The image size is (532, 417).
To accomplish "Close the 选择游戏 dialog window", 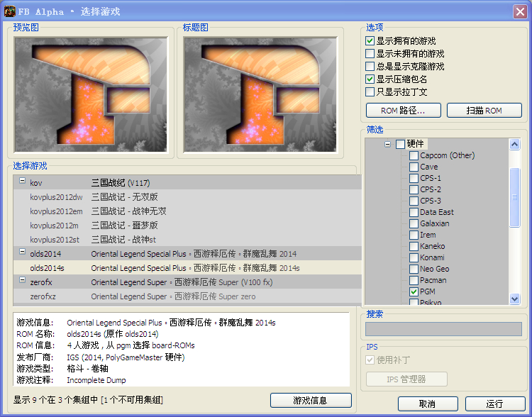I will pos(519,11).
